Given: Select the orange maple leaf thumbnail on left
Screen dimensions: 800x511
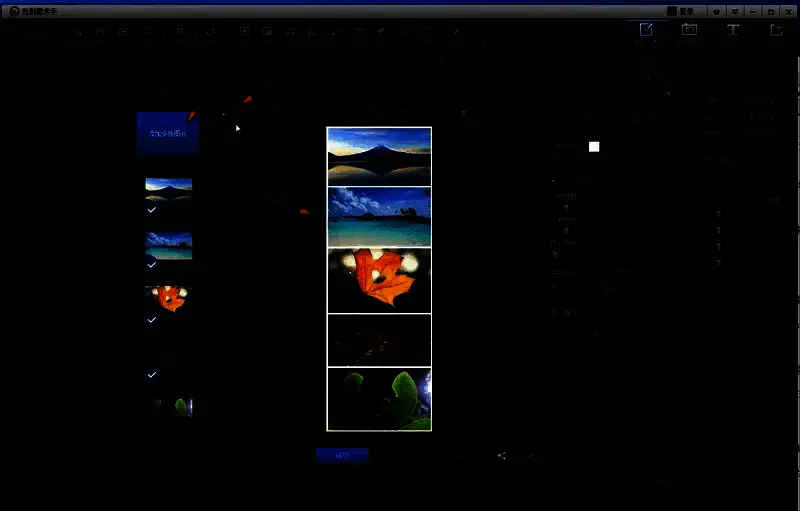Looking at the screenshot, I should point(168,298).
